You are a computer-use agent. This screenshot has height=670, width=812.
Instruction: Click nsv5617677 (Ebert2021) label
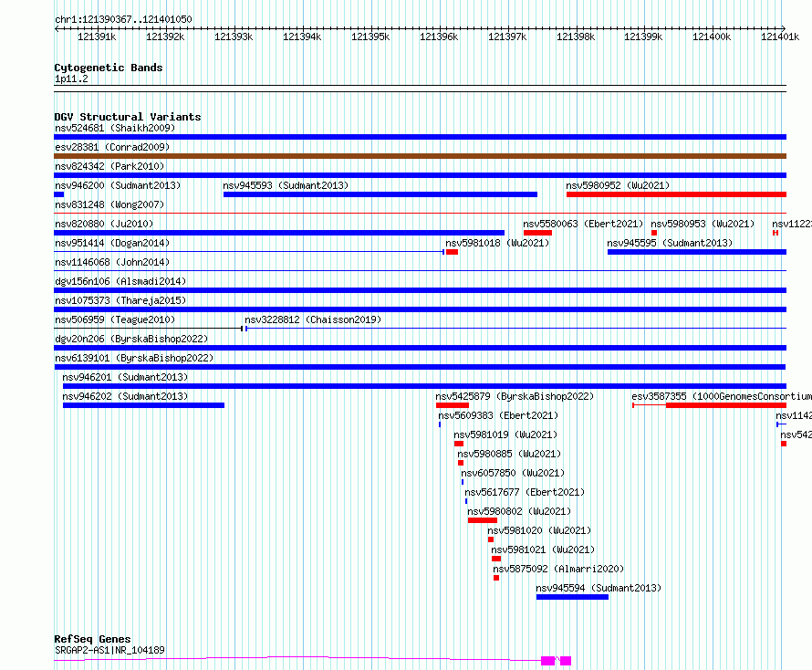pyautogui.click(x=525, y=492)
